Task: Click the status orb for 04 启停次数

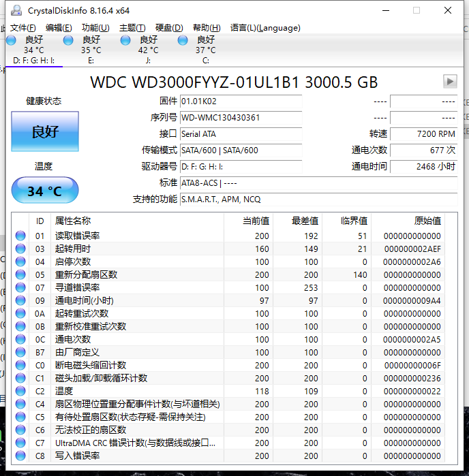Action: 20,261
